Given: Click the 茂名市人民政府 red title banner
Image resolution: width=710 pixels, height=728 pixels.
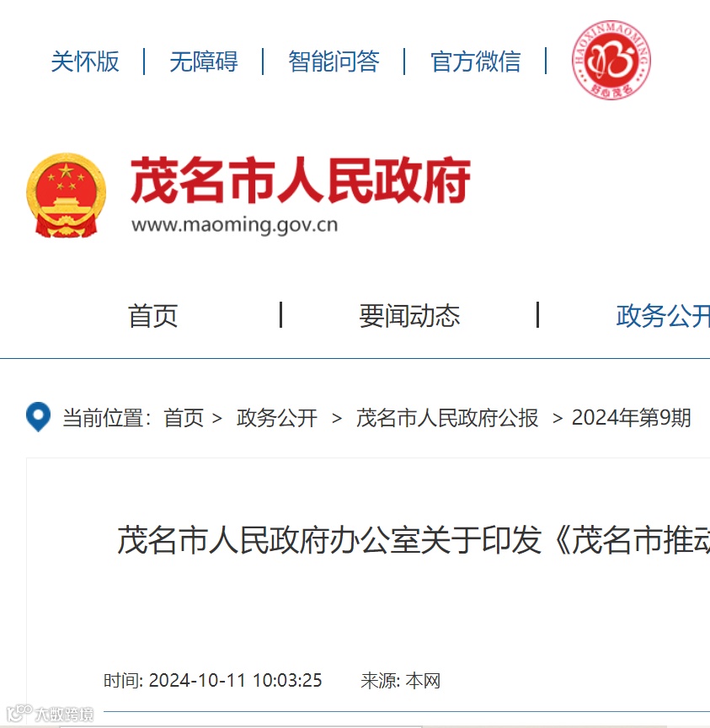Looking at the screenshot, I should 301,180.
